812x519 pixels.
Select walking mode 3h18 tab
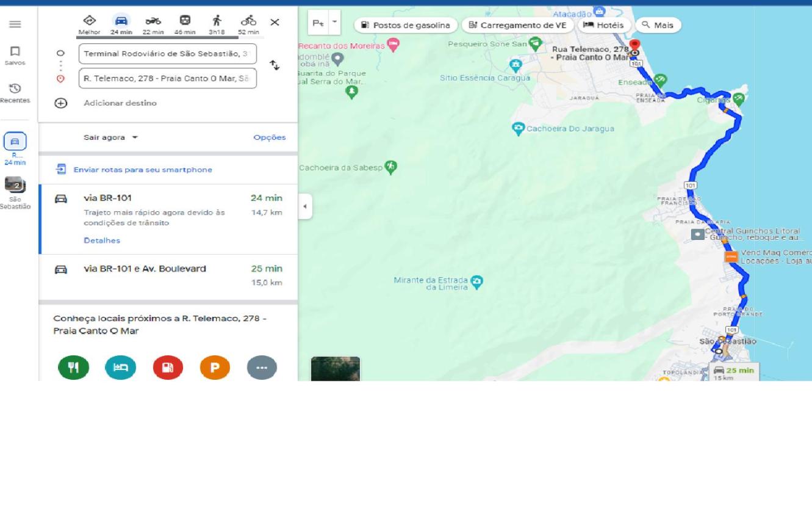pos(217,25)
